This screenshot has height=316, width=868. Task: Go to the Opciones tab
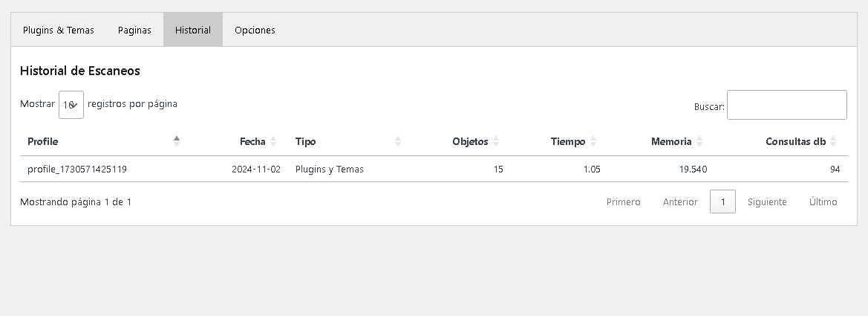click(x=255, y=30)
